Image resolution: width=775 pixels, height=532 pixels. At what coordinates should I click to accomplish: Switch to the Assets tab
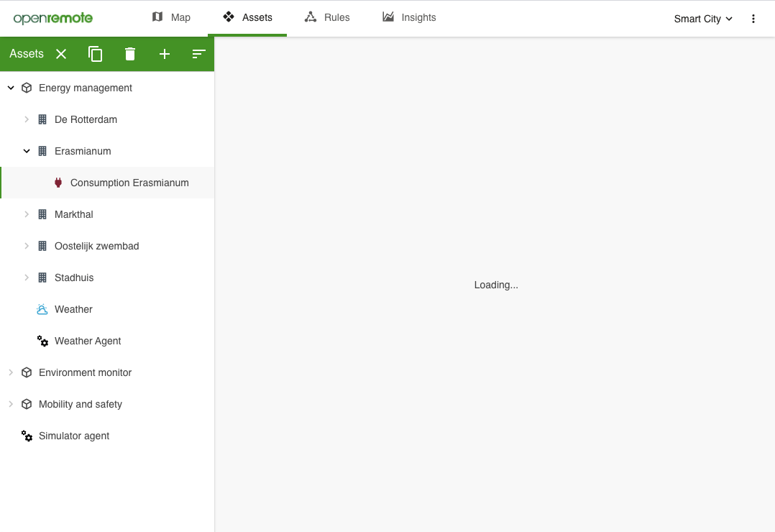247,18
